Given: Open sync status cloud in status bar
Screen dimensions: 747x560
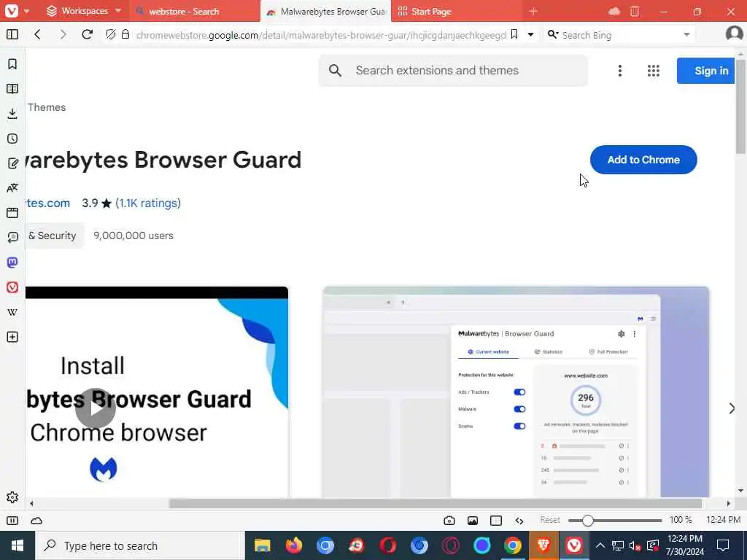Looking at the screenshot, I should pyautogui.click(x=36, y=521).
